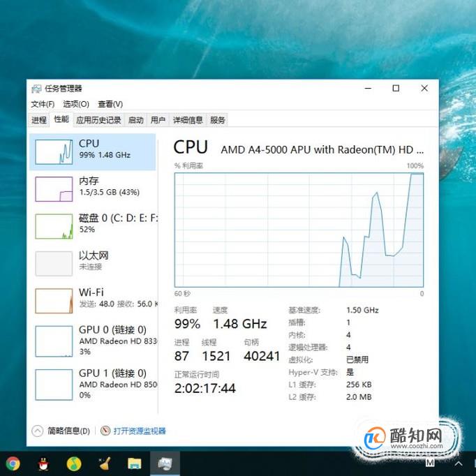Open the broom cleaner app on the taskbar
This screenshot has height=476, width=476.
[105, 464]
